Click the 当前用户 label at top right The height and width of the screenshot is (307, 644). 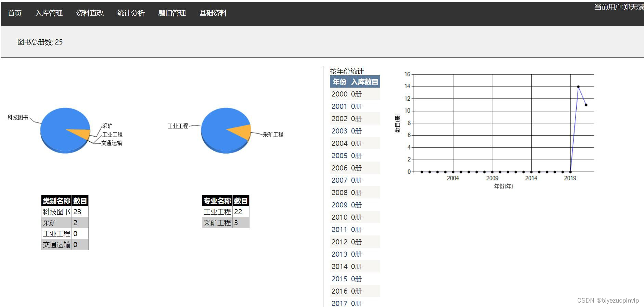[x=619, y=7]
